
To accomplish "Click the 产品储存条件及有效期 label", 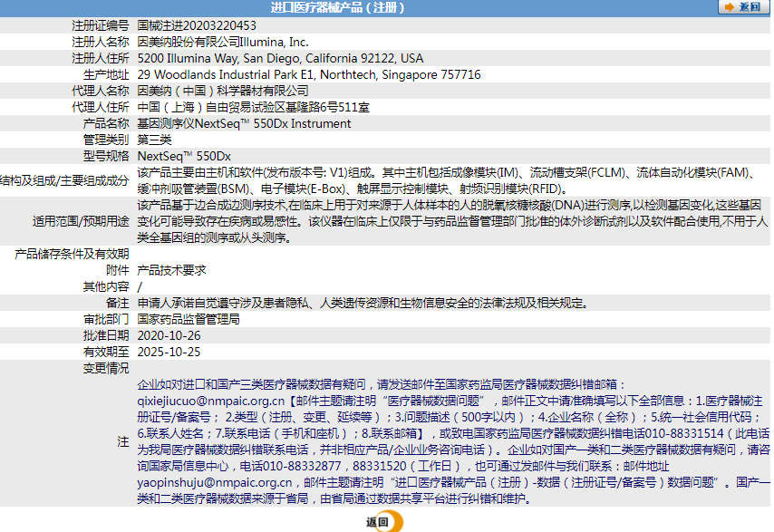I will (x=72, y=254).
